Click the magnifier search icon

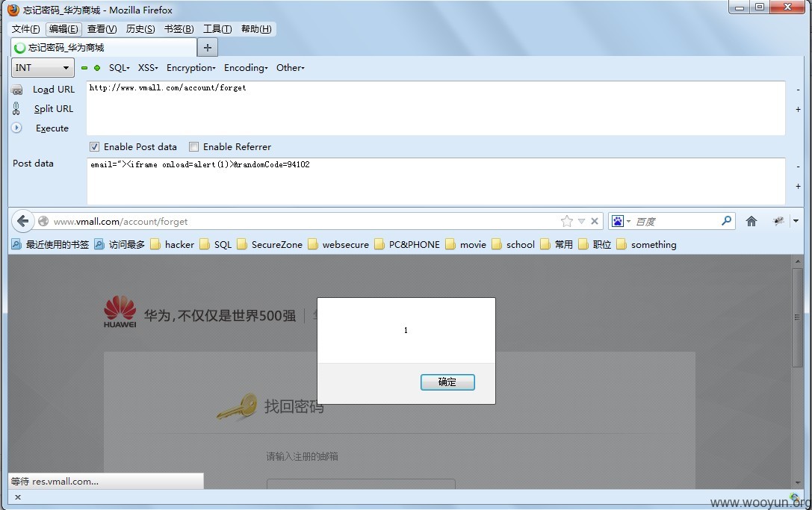coord(727,221)
